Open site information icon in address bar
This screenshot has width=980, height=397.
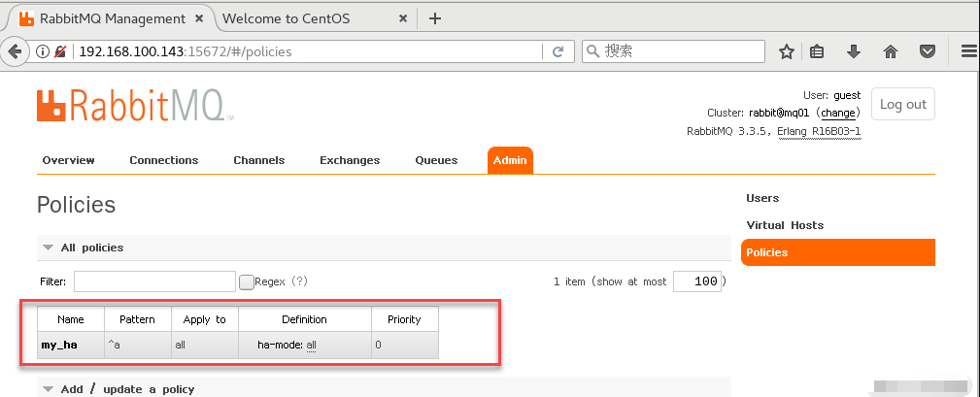(x=42, y=51)
